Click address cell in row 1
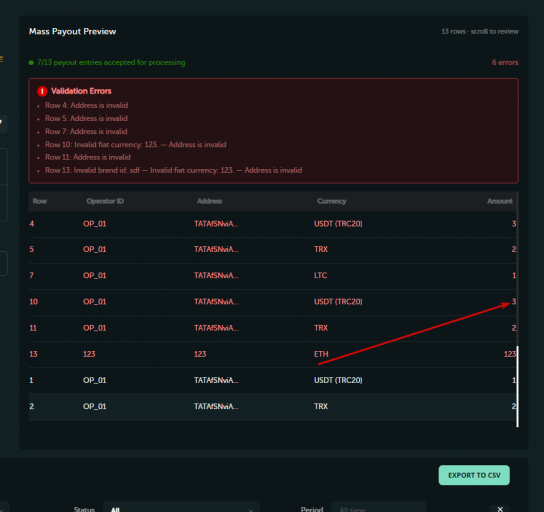The height and width of the screenshot is (512, 544). 216,380
